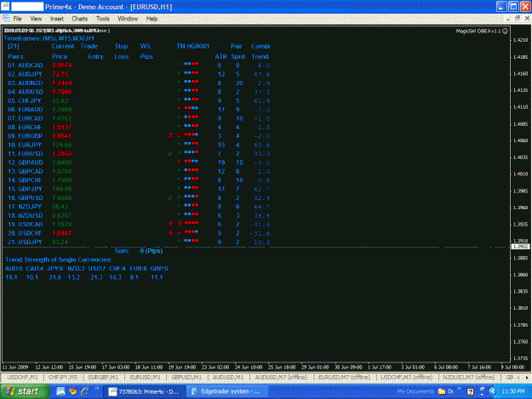Switch to the EURGBP,M1 chart tab
532x399 pixels.
[x=103, y=377]
